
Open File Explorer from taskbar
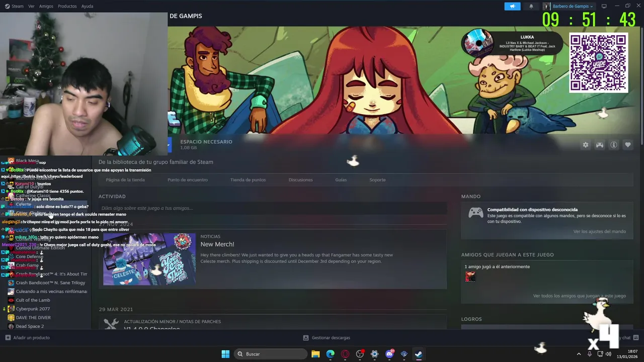pyautogui.click(x=315, y=354)
